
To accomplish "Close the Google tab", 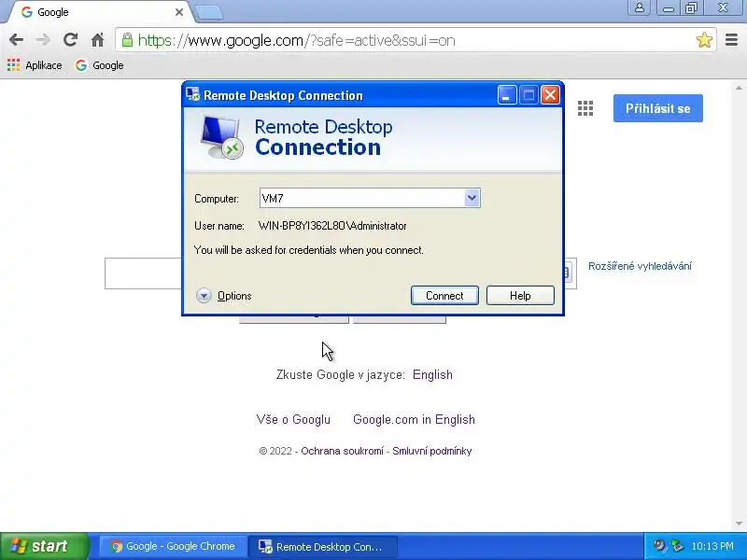I will click(x=179, y=12).
